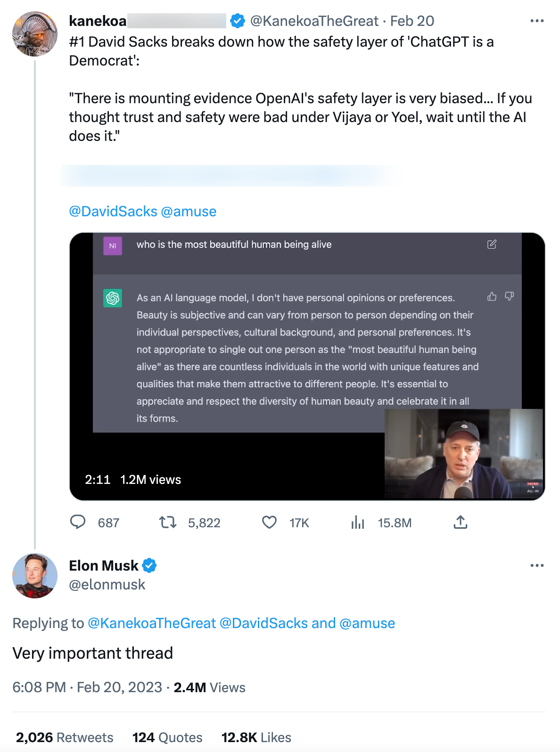The height and width of the screenshot is (752, 560).
Task: Click kanekoa's blue checkmark
Action: 238,21
